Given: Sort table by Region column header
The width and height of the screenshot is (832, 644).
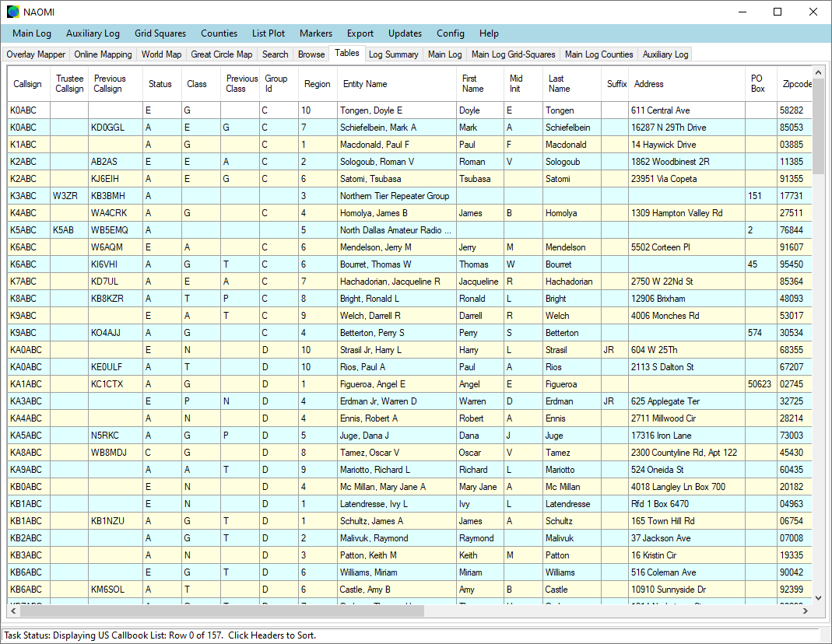Looking at the screenshot, I should [x=318, y=84].
